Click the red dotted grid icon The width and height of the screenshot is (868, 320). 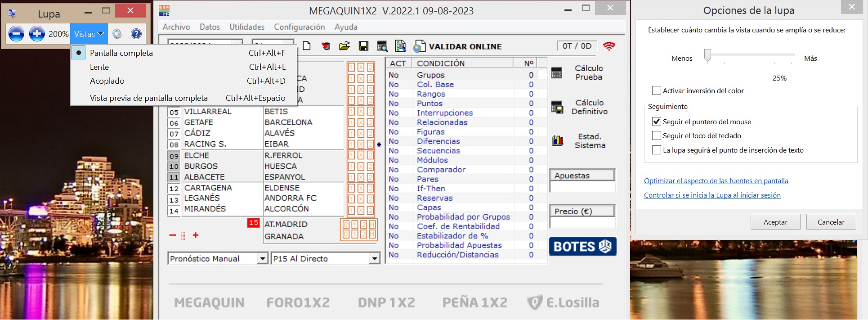183,236
